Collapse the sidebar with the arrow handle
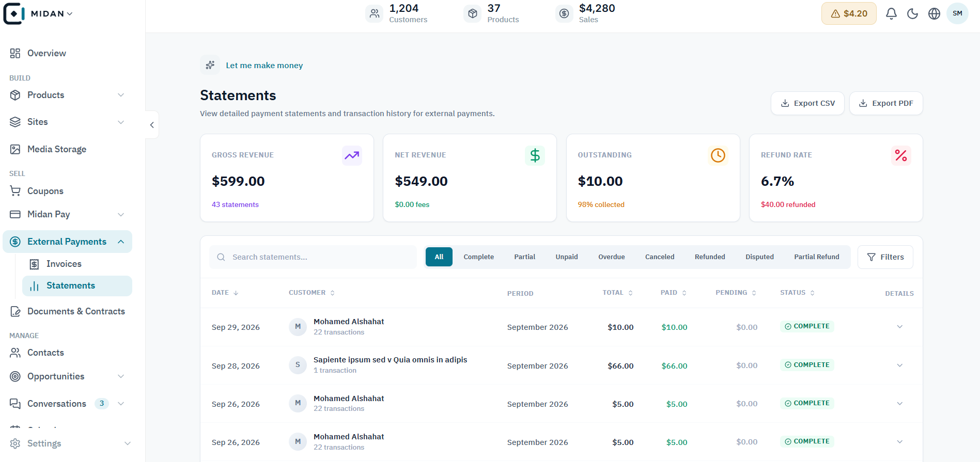Screen dimensions: 980x462 pos(152,124)
